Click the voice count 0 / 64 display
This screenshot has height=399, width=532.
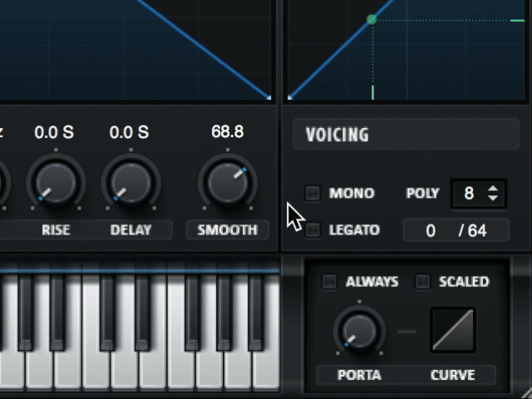(456, 231)
